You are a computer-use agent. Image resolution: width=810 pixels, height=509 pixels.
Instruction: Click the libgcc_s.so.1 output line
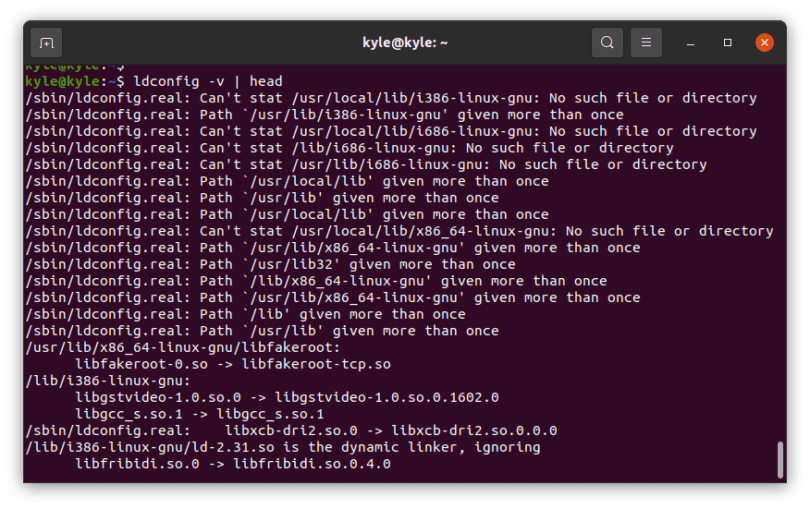point(199,414)
